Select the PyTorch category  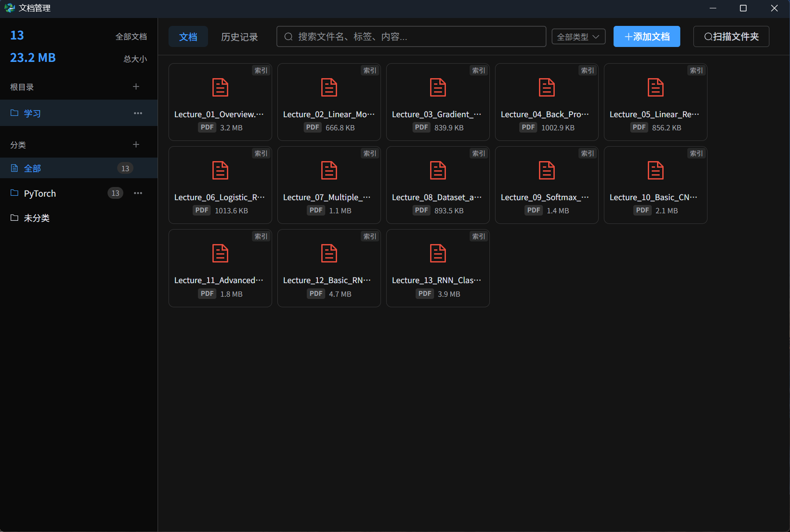[x=79, y=193]
